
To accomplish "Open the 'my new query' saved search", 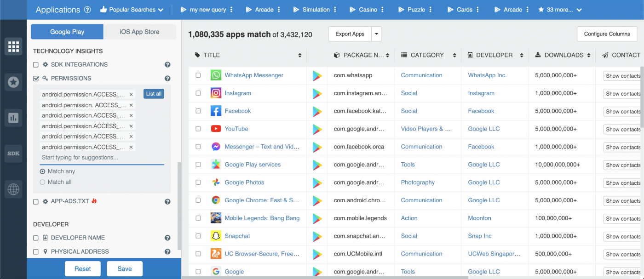I will tap(203, 10).
